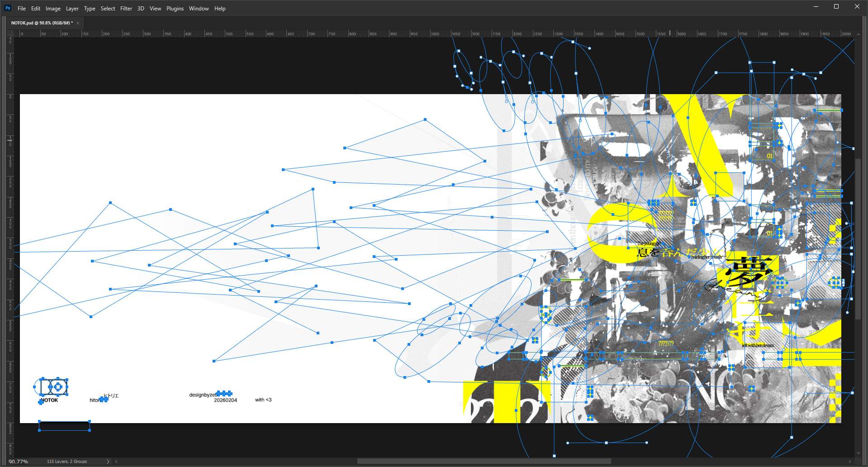Close the NOTOK.psd document tab
The width and height of the screenshot is (868, 467).
78,23
